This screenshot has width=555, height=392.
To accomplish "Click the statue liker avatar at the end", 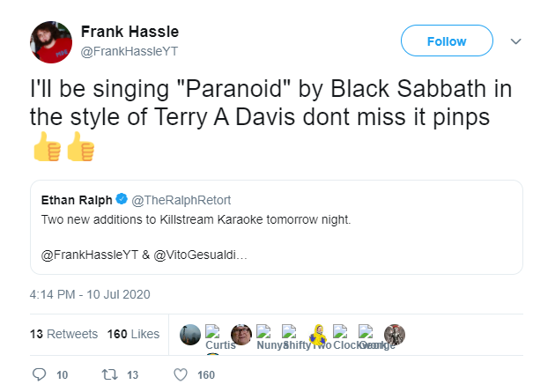I will (395, 335).
